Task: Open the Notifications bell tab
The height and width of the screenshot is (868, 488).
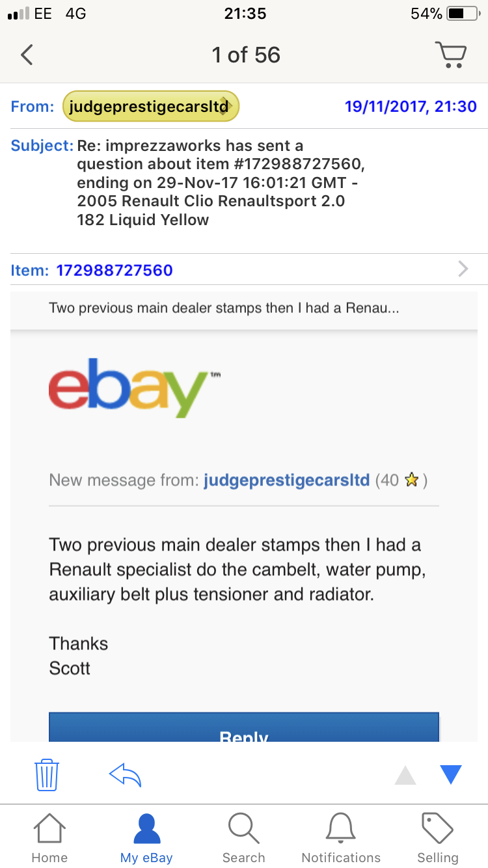Action: coord(341,838)
